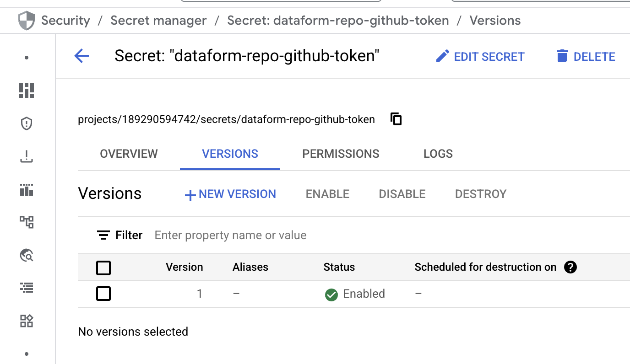Open the widgets sidebar icon
Image resolution: width=630 pixels, height=364 pixels.
click(27, 321)
